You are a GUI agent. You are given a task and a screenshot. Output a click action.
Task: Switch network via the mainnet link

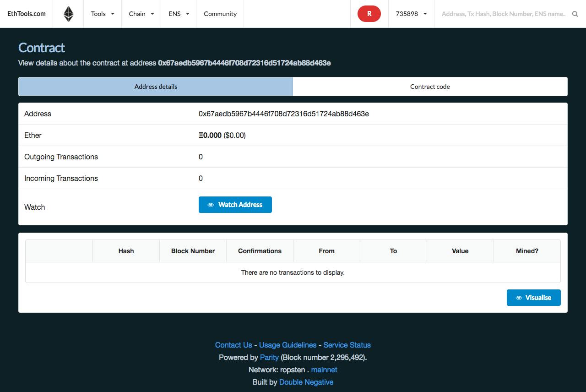click(x=324, y=370)
